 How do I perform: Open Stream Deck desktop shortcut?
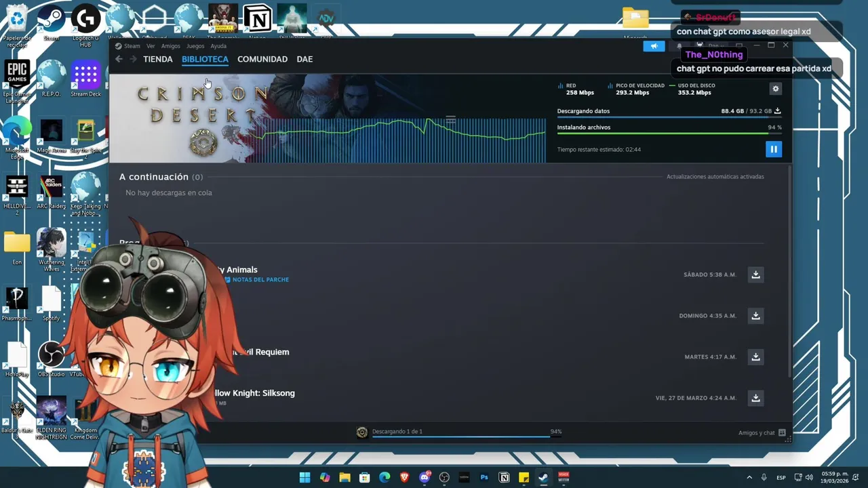(x=85, y=78)
